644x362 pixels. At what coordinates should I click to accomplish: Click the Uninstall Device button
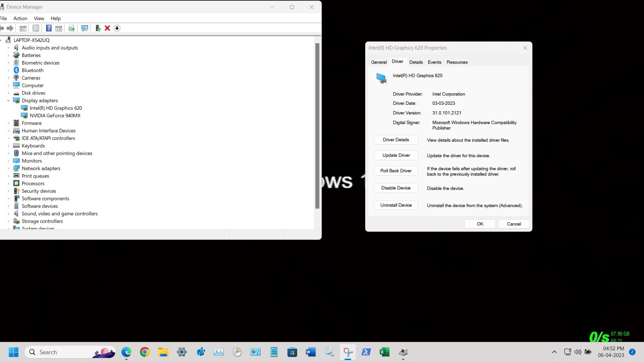click(396, 205)
